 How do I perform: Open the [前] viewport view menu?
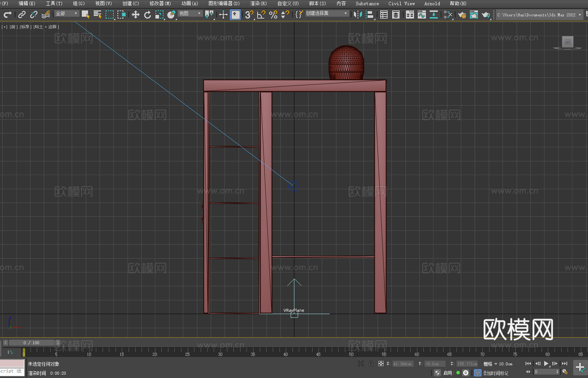(x=14, y=27)
